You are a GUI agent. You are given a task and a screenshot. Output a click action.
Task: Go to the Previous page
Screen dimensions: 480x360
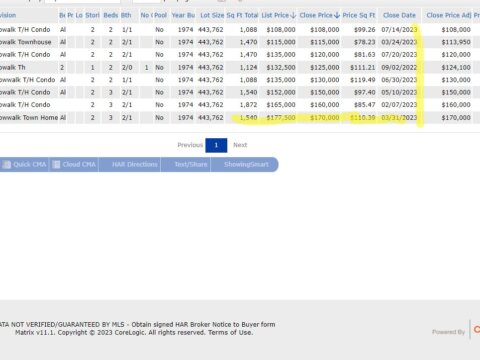190,145
